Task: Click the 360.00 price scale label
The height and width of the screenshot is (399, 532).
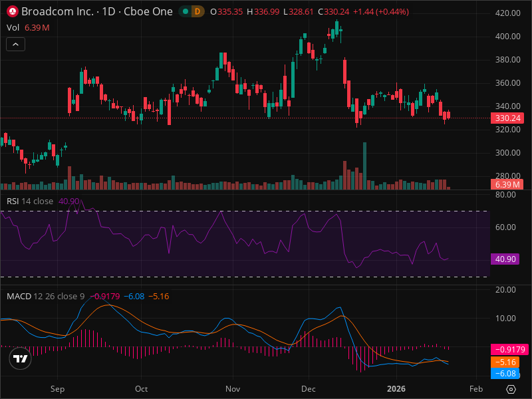Action: (x=507, y=83)
